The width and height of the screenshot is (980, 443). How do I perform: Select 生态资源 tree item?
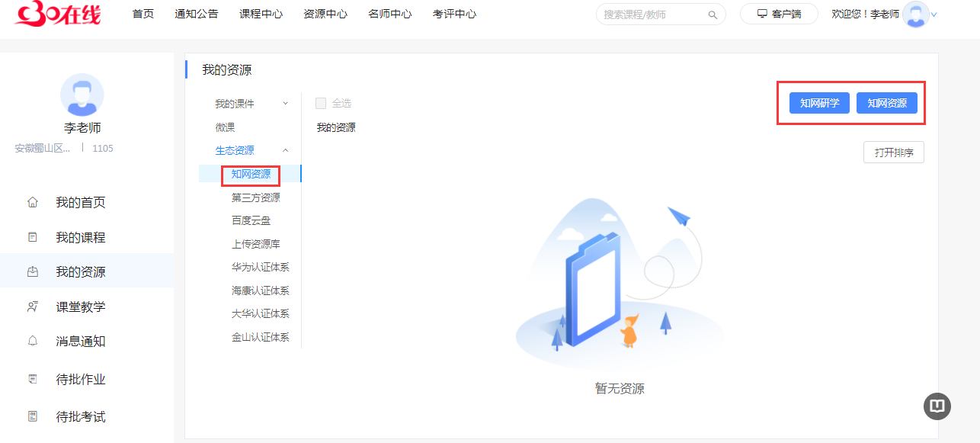click(235, 150)
